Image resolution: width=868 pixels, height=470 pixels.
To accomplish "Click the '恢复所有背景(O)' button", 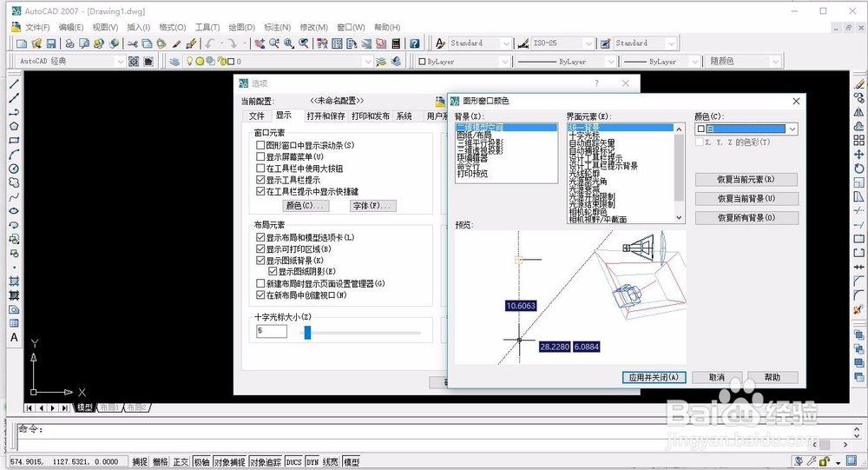I will point(746,218).
